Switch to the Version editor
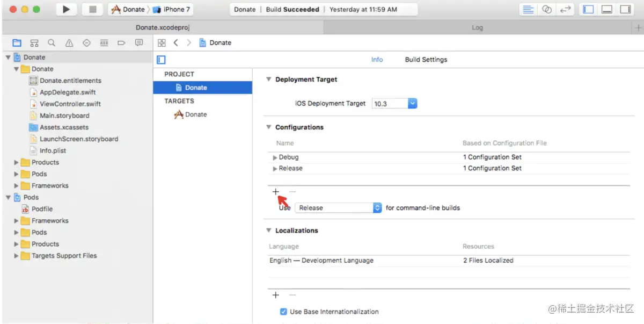Viewport: 644px width, 324px height. click(565, 10)
